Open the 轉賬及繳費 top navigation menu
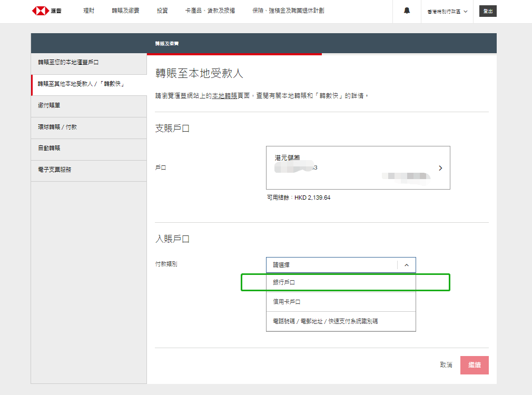The height and width of the screenshot is (395, 532). click(125, 11)
